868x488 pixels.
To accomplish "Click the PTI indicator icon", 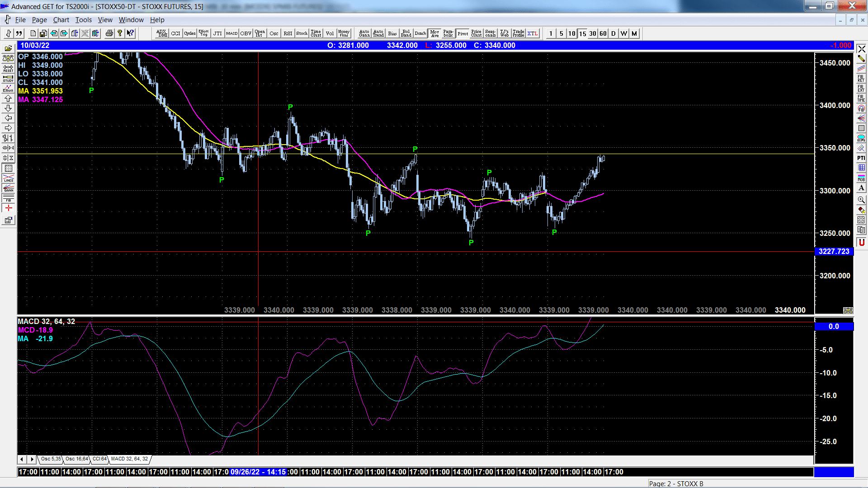I will [861, 158].
